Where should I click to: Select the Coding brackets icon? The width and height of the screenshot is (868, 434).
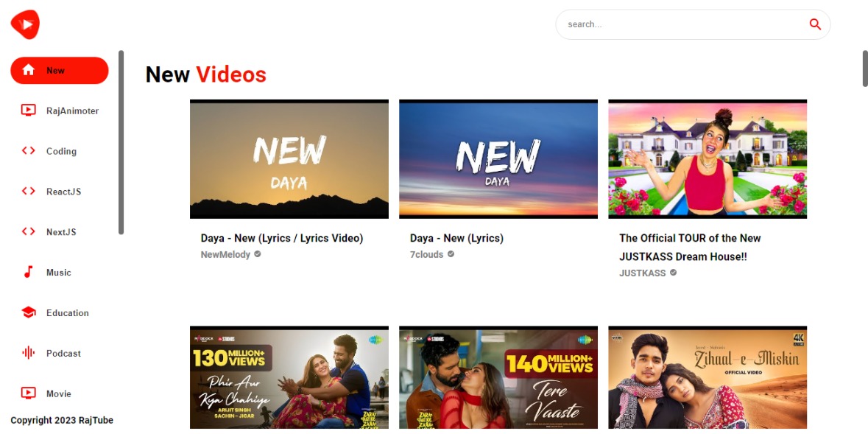pyautogui.click(x=29, y=151)
